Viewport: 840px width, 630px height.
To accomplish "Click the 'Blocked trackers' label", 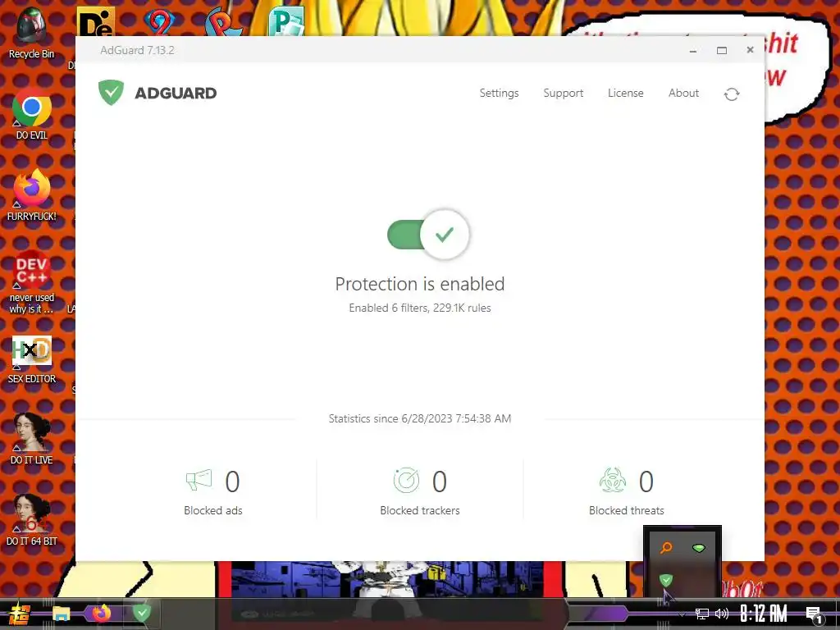I will pyautogui.click(x=419, y=510).
